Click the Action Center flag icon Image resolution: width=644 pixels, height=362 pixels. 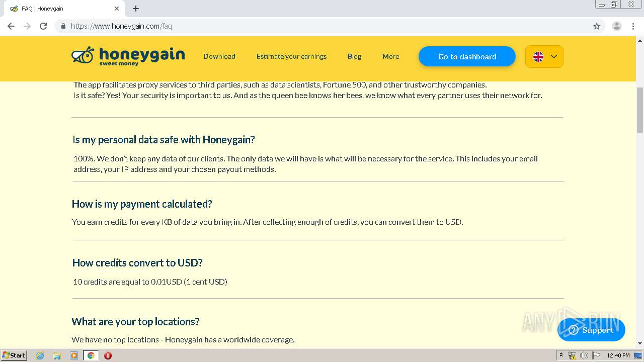pyautogui.click(x=596, y=355)
